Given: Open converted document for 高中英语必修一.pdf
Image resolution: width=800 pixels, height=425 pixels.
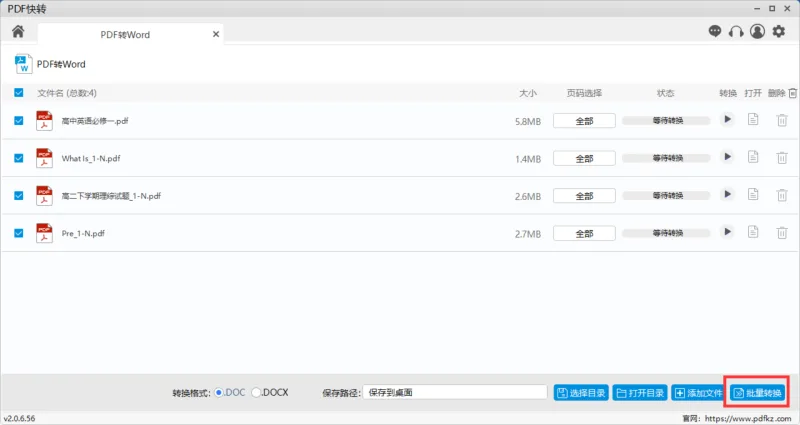Looking at the screenshot, I should tap(753, 119).
